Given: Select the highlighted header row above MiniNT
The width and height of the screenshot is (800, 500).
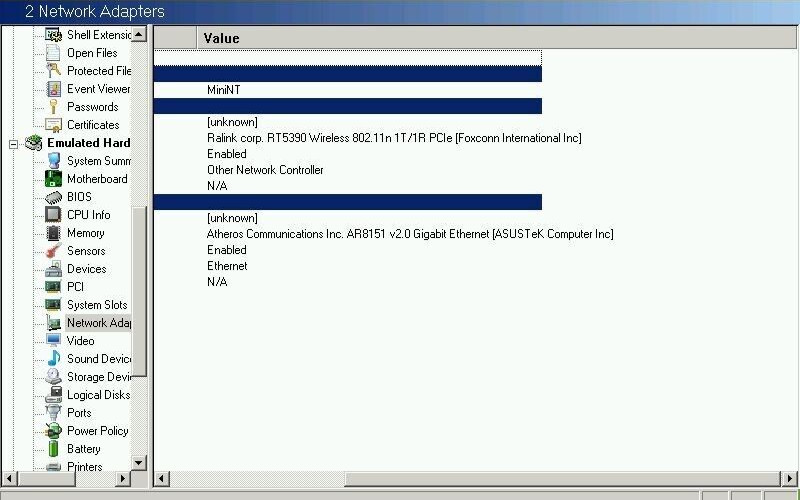Looking at the screenshot, I should 347,73.
